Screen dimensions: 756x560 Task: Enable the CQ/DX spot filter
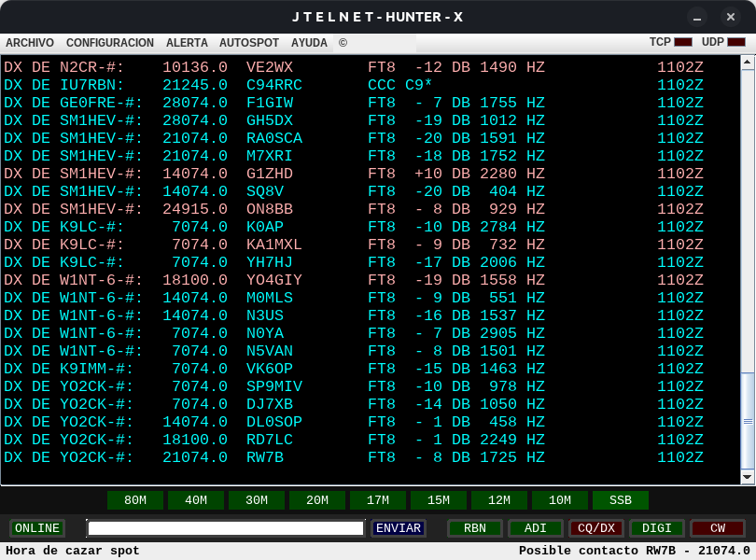pyautogui.click(x=595, y=528)
